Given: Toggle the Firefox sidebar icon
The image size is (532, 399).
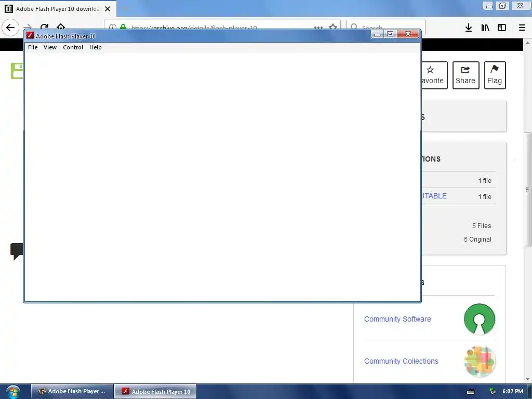Looking at the screenshot, I should pyautogui.click(x=502, y=28).
